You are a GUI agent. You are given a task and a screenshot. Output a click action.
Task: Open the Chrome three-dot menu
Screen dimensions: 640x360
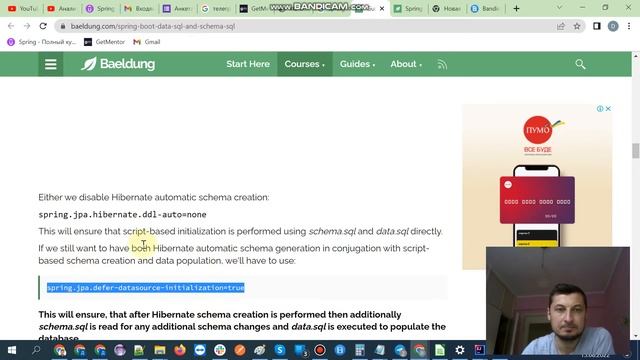coord(629,26)
